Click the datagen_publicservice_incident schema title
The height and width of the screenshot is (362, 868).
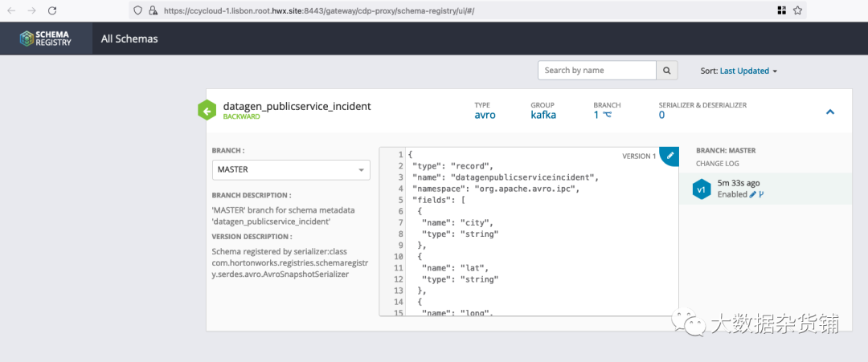pyautogui.click(x=297, y=106)
